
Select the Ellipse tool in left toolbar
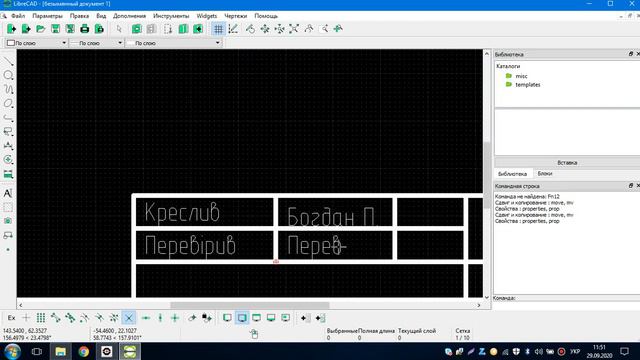click(8, 104)
